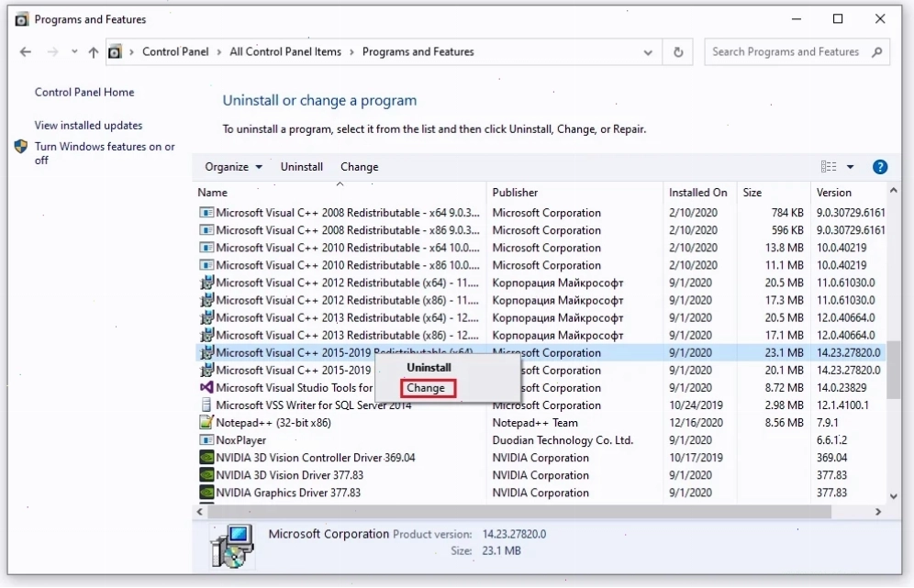Select Visual C++ 2008 Redistributable x86 icon
The image size is (914, 588).
(x=206, y=230)
